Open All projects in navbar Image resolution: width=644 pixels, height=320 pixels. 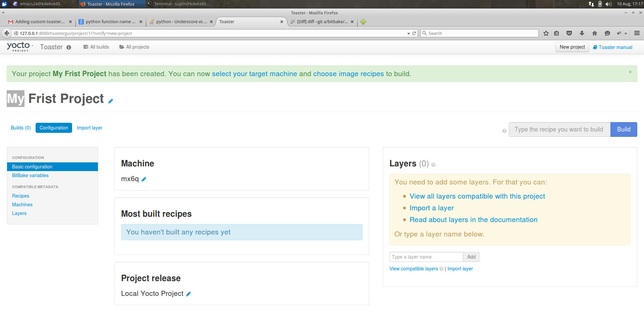pyautogui.click(x=134, y=47)
